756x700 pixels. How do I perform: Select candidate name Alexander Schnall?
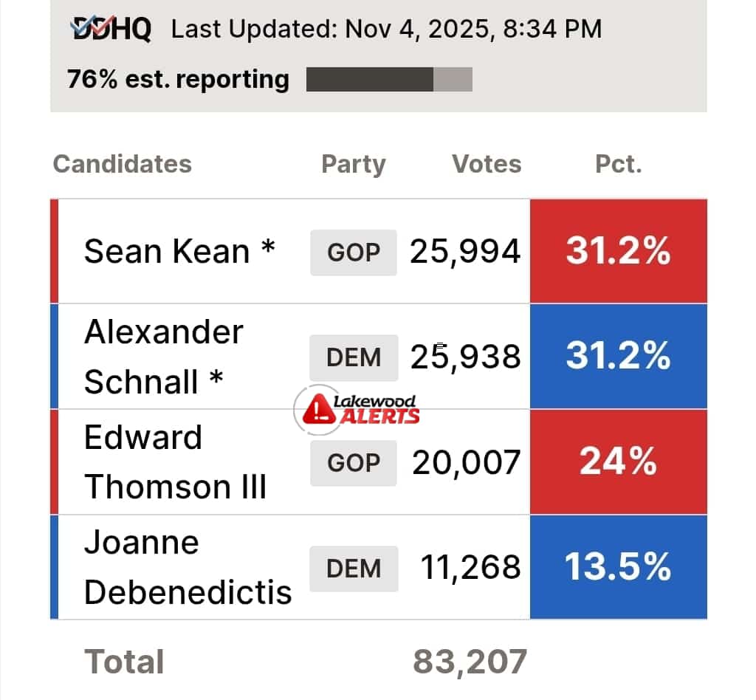[x=163, y=357]
